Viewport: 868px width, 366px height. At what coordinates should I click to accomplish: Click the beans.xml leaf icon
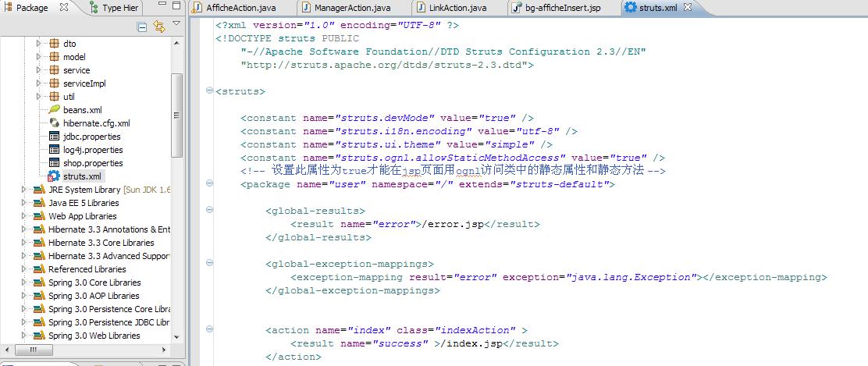[x=54, y=109]
